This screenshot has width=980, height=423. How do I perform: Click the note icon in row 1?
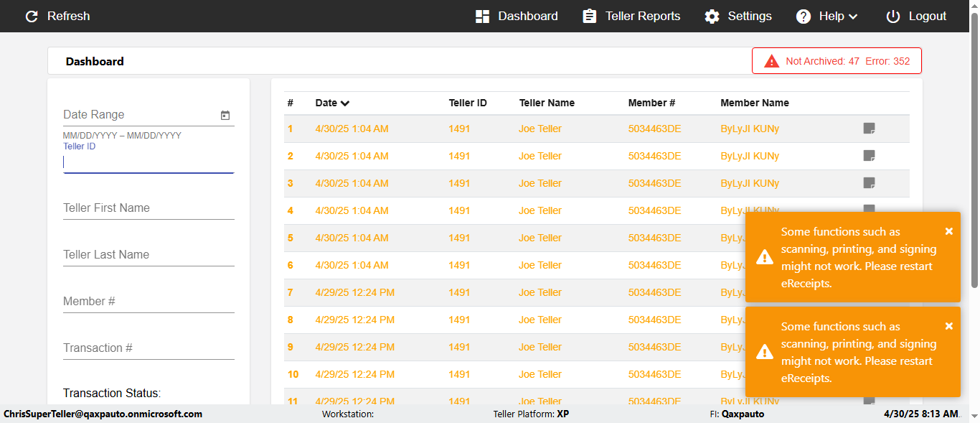tap(869, 129)
